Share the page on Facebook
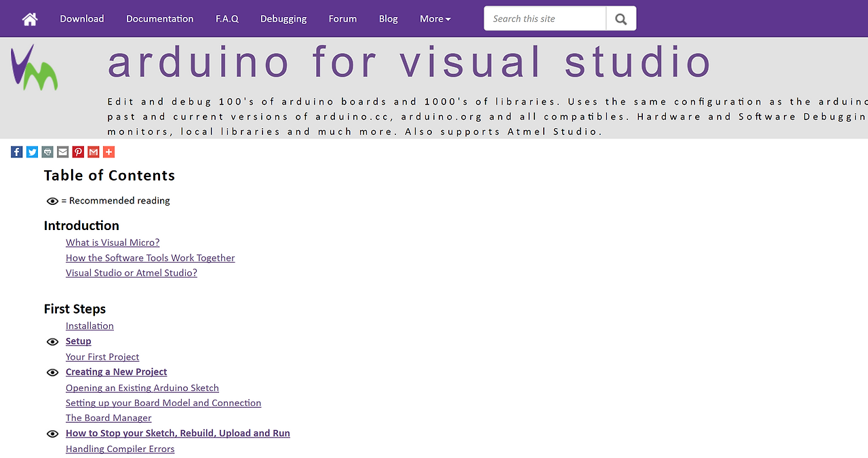 17,152
